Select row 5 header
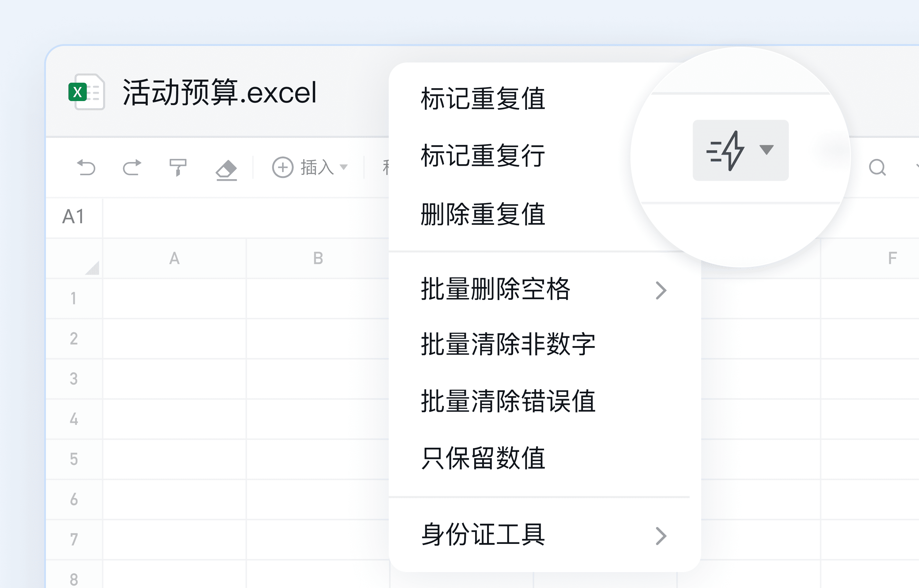 74,459
